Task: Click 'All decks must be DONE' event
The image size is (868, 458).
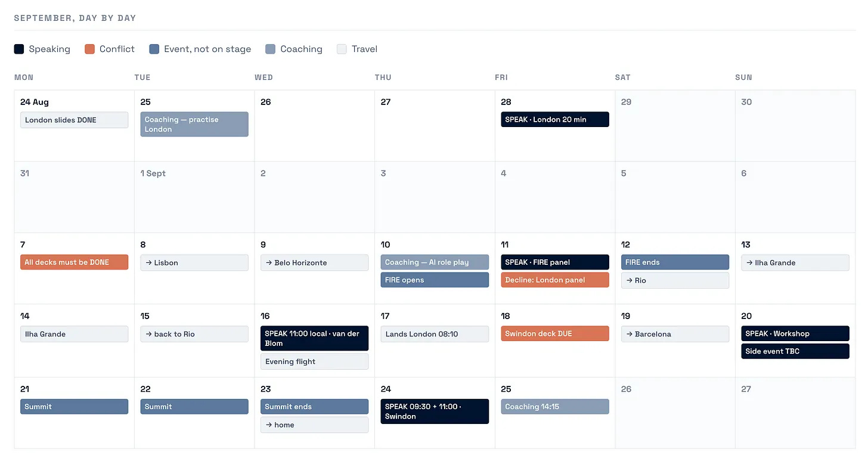Action: tap(75, 262)
